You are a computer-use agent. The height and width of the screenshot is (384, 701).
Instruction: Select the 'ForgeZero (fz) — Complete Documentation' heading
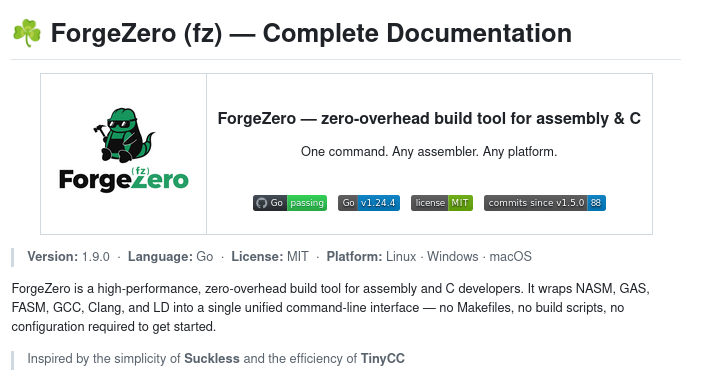pos(311,33)
